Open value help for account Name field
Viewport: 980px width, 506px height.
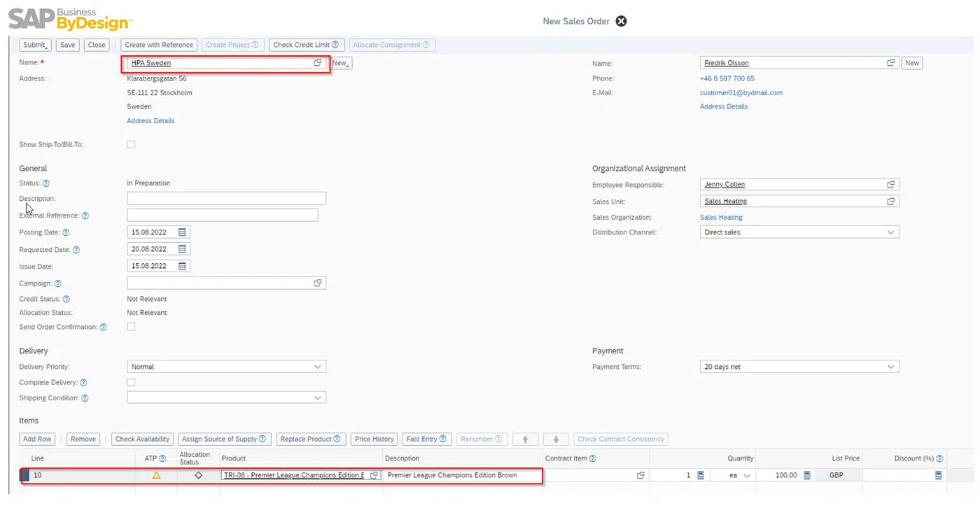pos(318,63)
